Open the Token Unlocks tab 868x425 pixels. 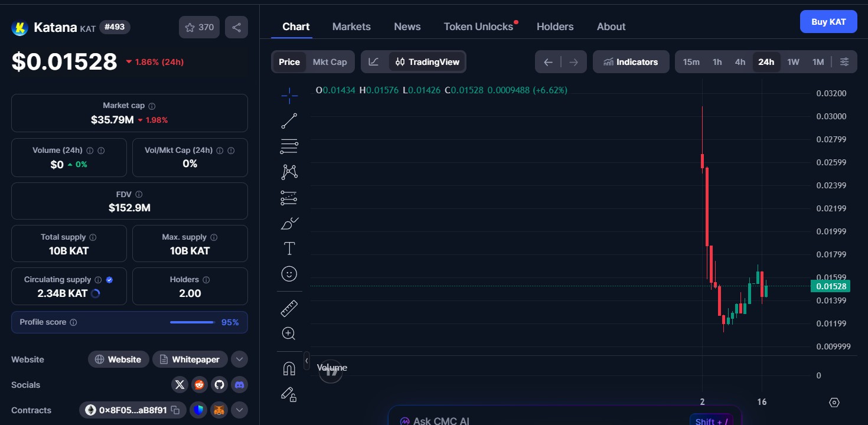pyautogui.click(x=478, y=26)
